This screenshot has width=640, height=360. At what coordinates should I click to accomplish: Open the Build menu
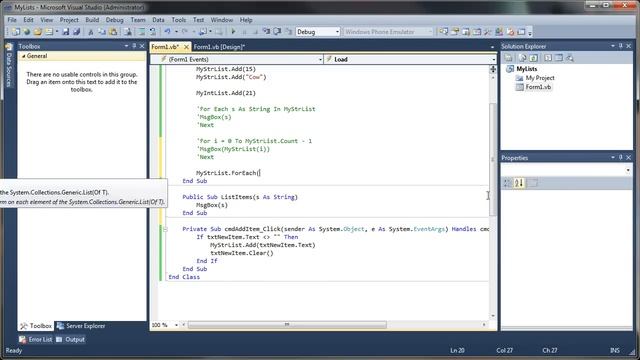click(92, 20)
